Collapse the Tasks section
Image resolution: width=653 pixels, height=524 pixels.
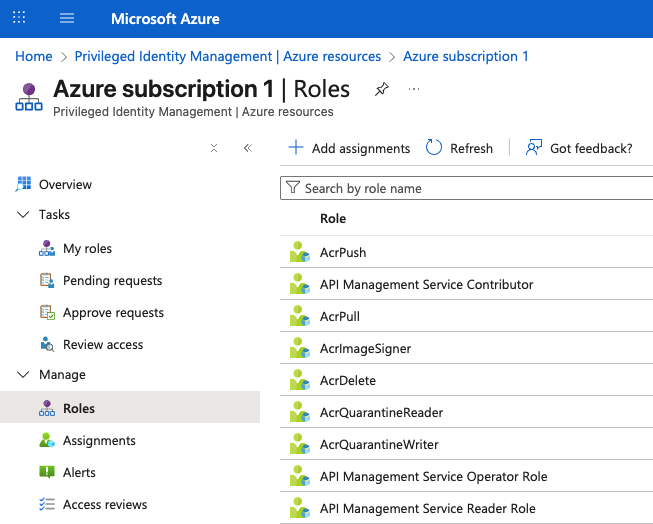click(x=23, y=215)
